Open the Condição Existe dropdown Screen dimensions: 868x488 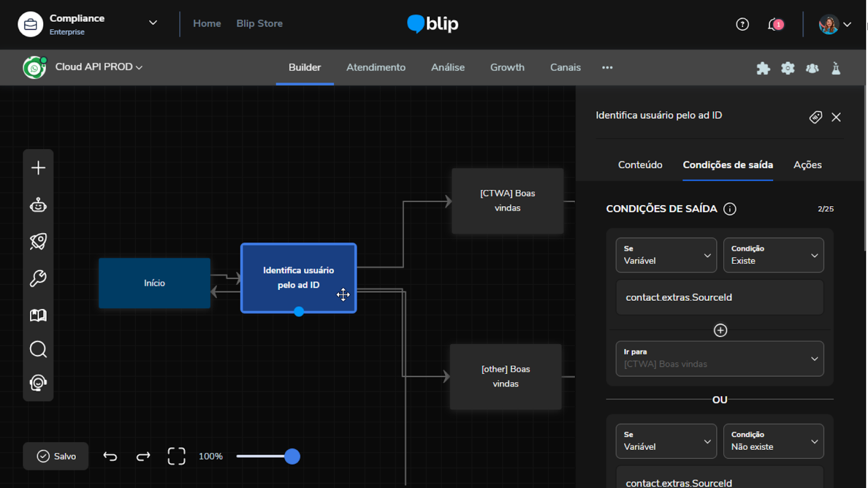click(774, 255)
